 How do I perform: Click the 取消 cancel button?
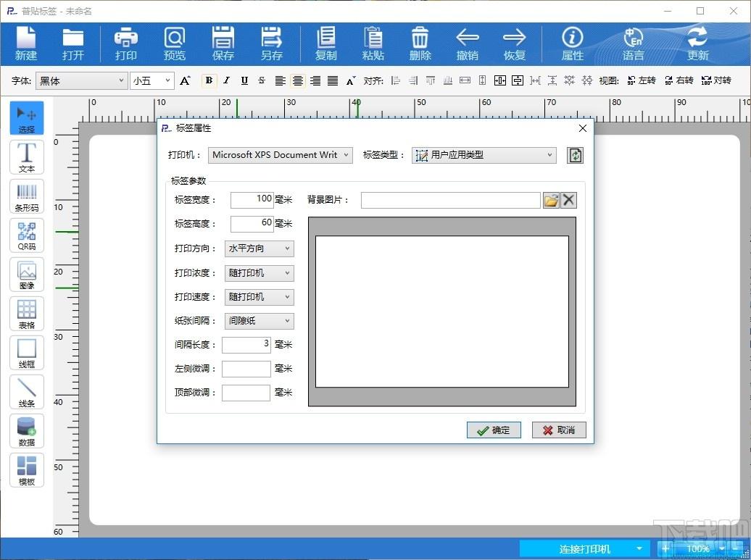(559, 430)
